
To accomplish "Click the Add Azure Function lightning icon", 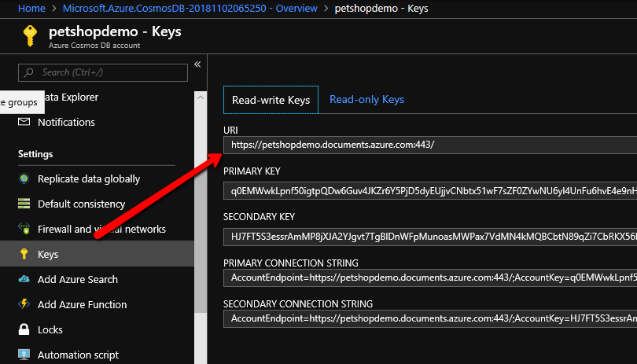I will coord(24,304).
